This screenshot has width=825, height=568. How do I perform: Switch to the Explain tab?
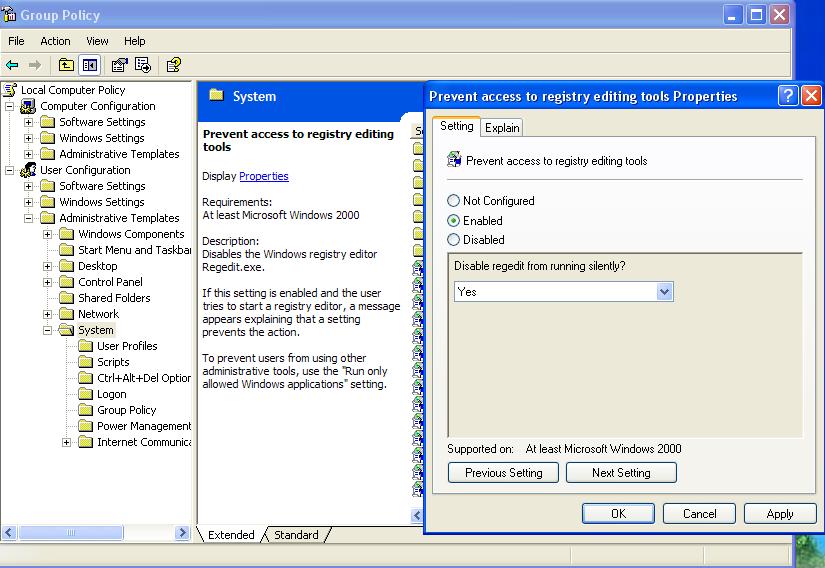(x=502, y=128)
